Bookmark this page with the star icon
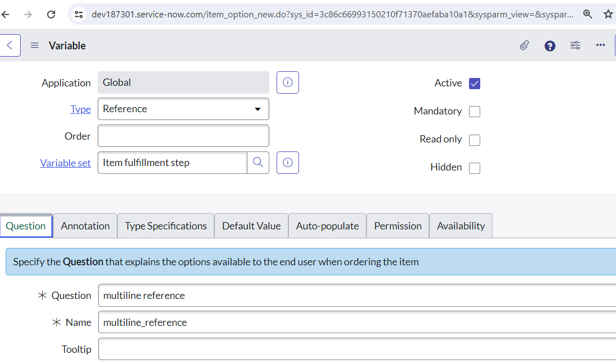 (608, 14)
